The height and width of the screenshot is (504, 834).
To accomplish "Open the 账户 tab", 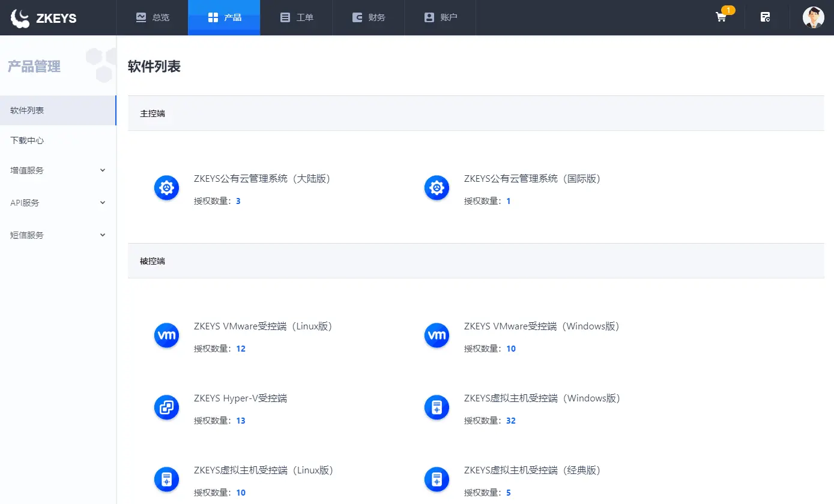I will 440,17.
